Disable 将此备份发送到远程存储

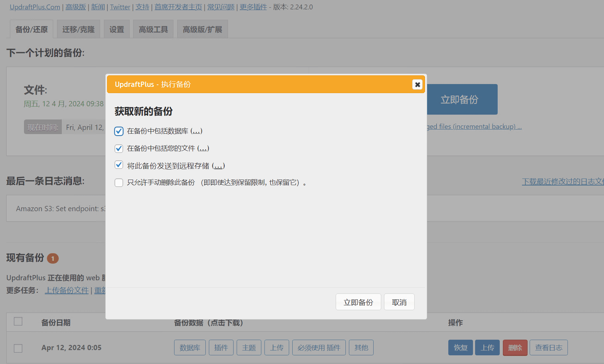pyautogui.click(x=119, y=165)
